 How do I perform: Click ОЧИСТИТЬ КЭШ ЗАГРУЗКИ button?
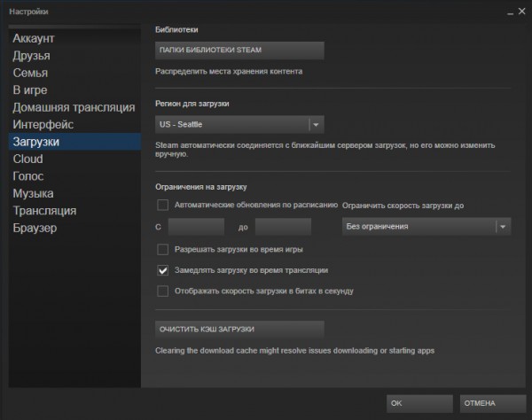(x=239, y=330)
